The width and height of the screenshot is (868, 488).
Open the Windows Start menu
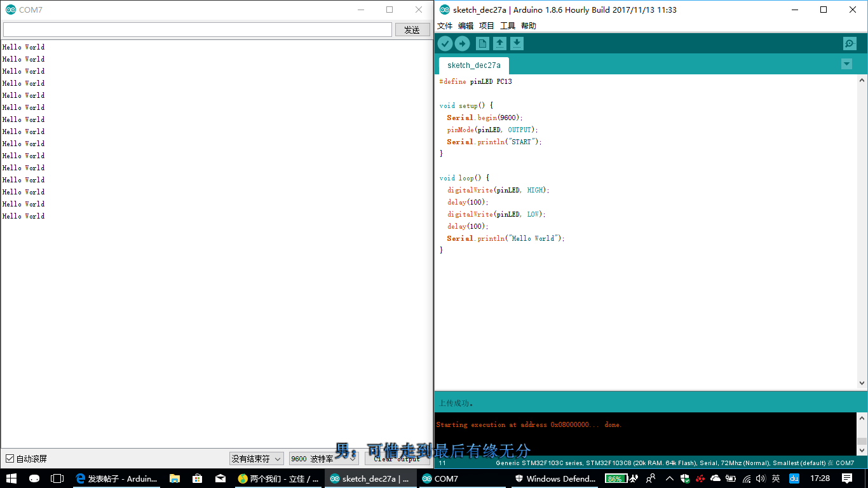pos(11,478)
